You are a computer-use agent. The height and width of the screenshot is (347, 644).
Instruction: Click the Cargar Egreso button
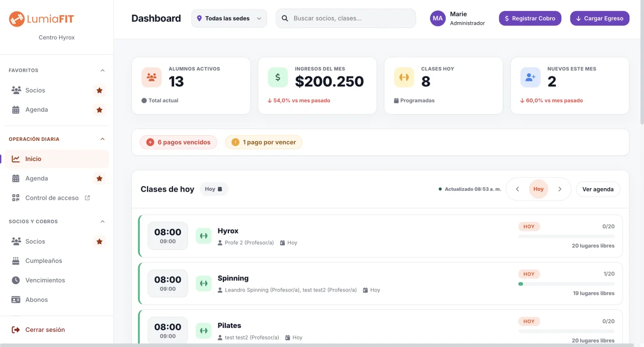[x=600, y=19]
